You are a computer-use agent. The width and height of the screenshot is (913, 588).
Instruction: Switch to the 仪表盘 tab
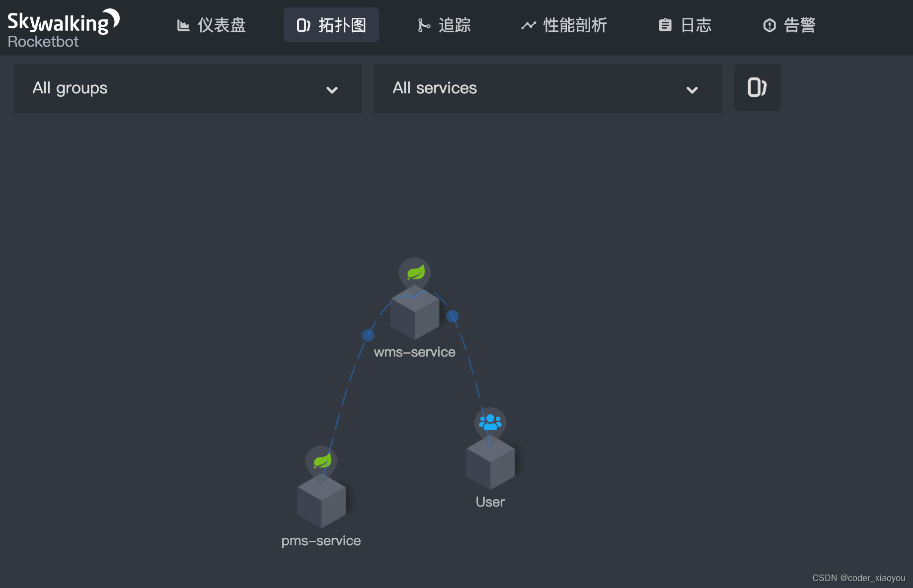tap(211, 25)
